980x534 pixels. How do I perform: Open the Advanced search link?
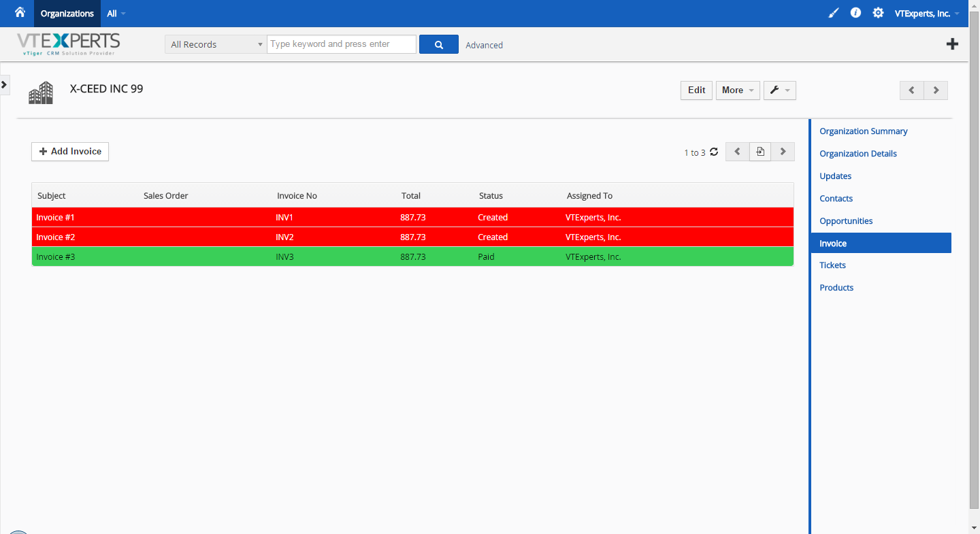point(485,45)
